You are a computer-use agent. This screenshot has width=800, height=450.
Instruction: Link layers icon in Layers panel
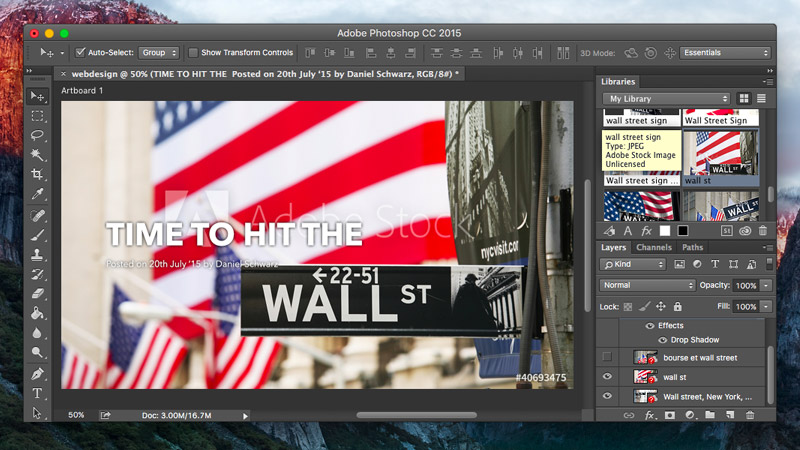point(629,415)
